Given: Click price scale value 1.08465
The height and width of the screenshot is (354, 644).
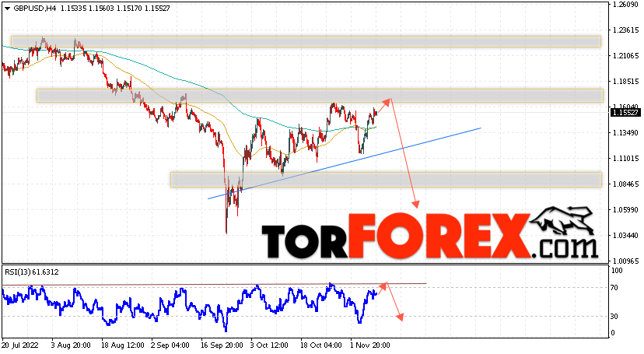Looking at the screenshot, I should 625,184.
